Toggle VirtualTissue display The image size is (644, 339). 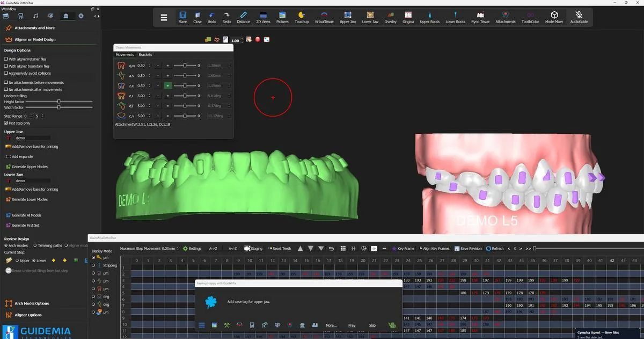pos(324,17)
